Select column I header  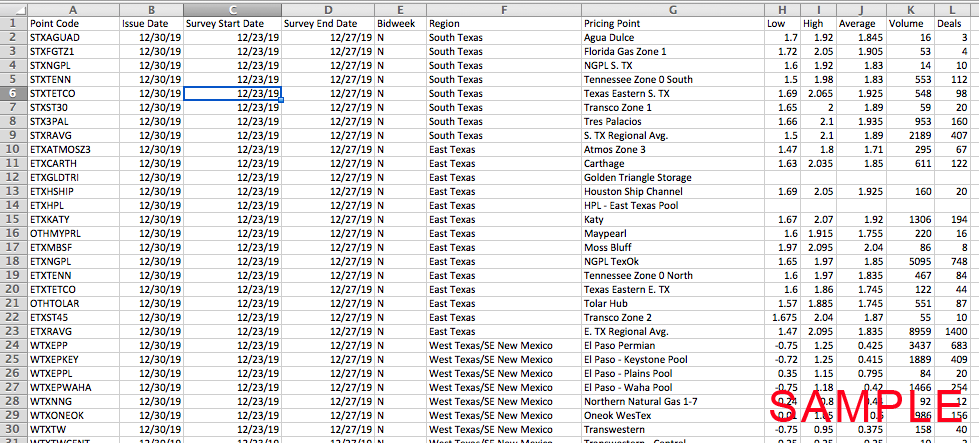[x=819, y=10]
